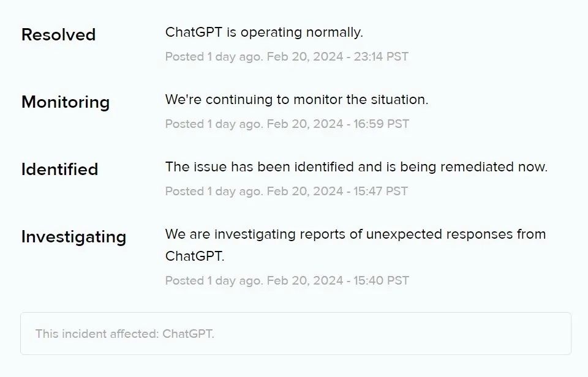The width and height of the screenshot is (588, 377).
Task: Click the 15:47 PST date in Identified entry
Action: [337, 192]
